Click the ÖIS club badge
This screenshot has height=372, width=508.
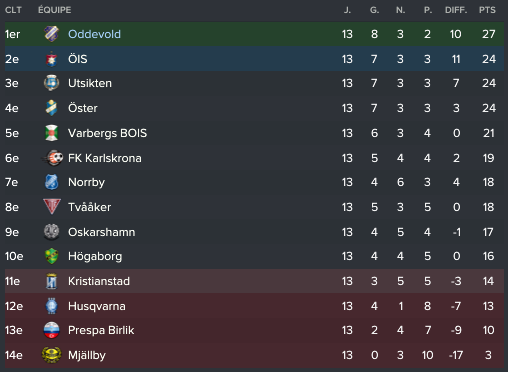coord(51,59)
